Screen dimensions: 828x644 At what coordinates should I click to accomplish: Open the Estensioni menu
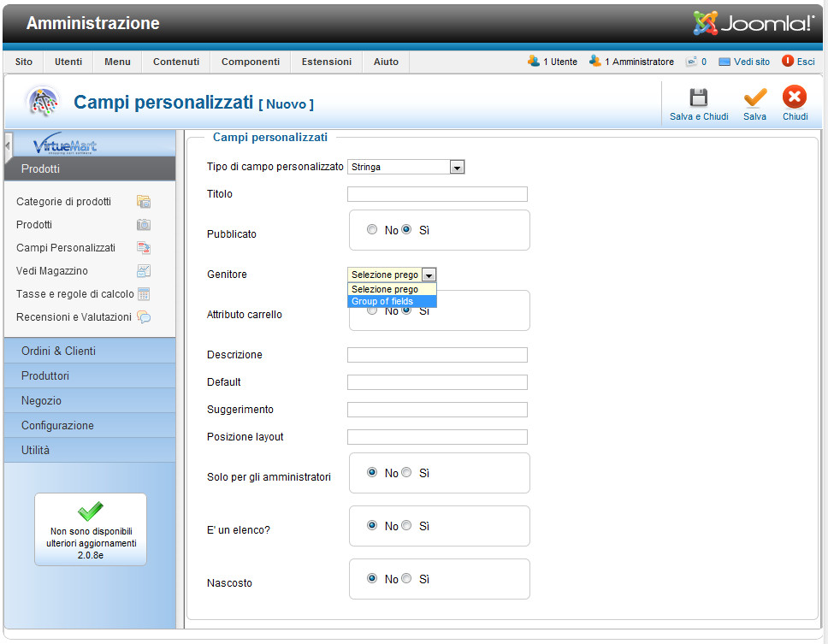click(327, 62)
